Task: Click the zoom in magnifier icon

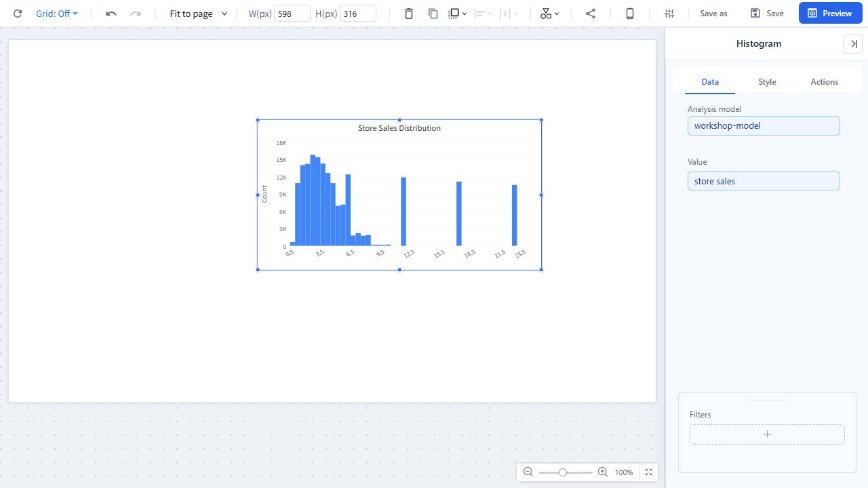Action: point(602,472)
